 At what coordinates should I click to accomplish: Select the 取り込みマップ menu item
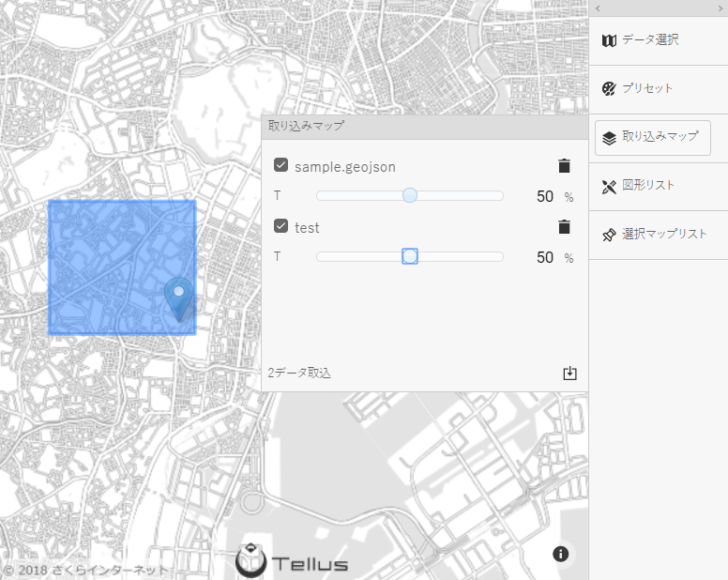pos(653,138)
